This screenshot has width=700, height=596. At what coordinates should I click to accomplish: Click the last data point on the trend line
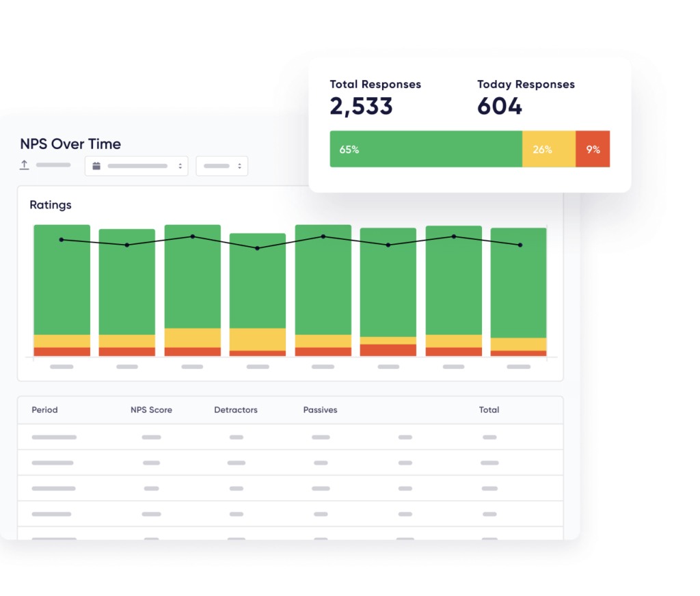[x=520, y=245]
